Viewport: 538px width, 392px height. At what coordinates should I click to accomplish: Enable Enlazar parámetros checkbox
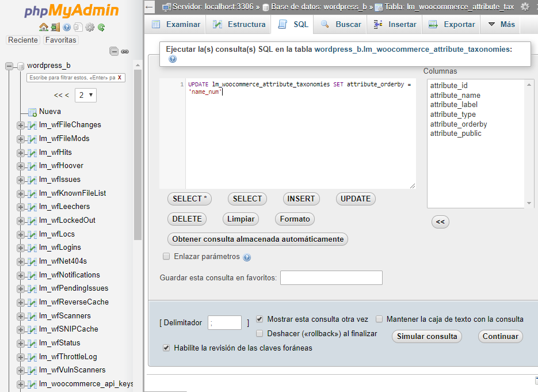[x=166, y=256]
